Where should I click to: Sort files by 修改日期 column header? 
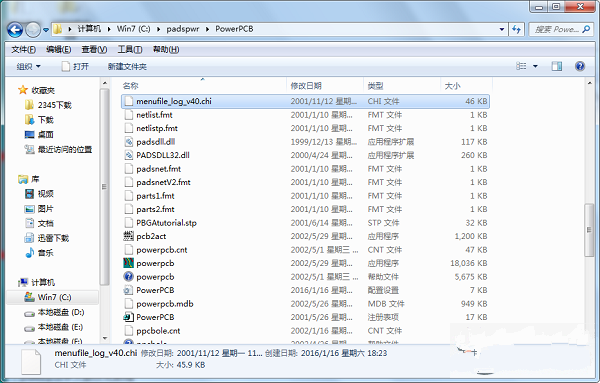point(306,86)
